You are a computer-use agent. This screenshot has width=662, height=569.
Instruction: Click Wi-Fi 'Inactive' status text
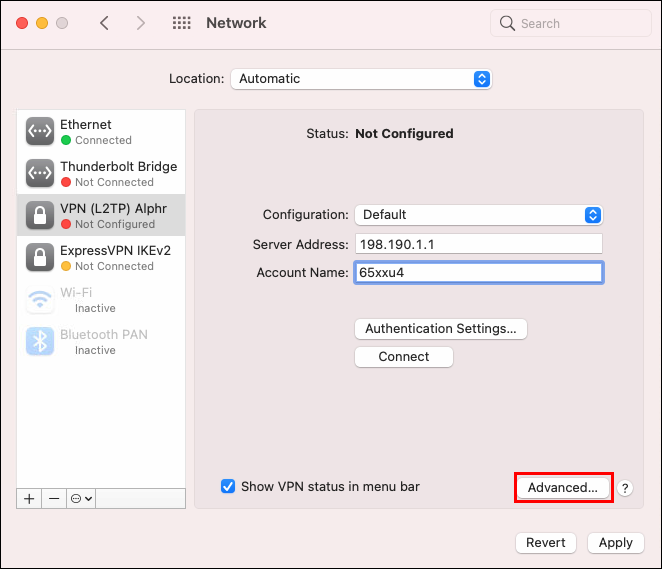point(95,309)
